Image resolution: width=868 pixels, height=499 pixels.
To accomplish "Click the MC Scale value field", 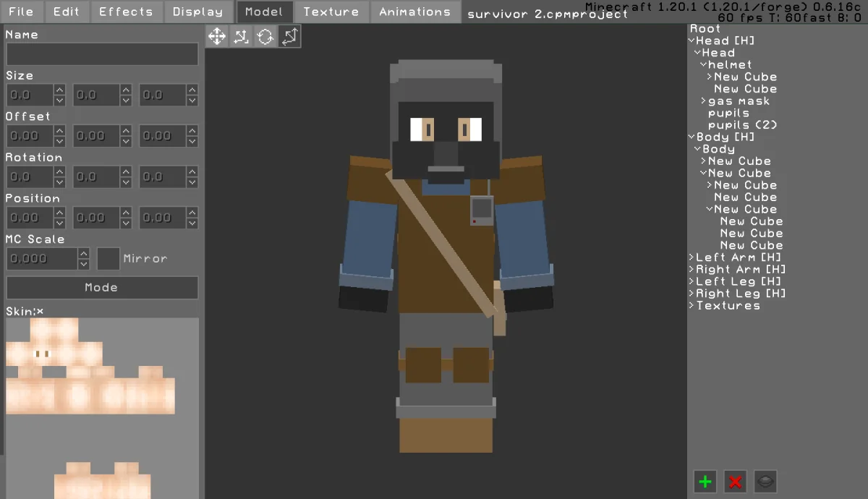I will pos(42,259).
